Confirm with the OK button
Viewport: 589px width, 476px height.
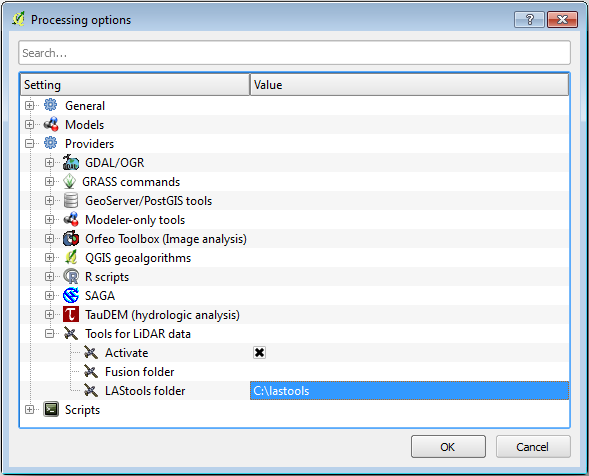coord(448,447)
